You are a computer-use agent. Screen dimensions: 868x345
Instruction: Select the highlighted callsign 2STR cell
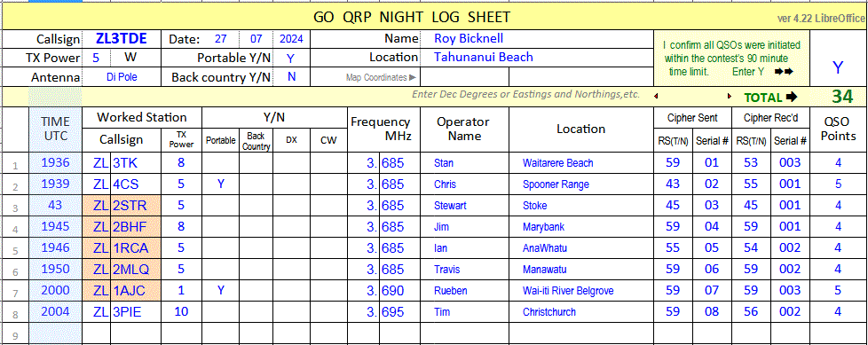pos(136,206)
